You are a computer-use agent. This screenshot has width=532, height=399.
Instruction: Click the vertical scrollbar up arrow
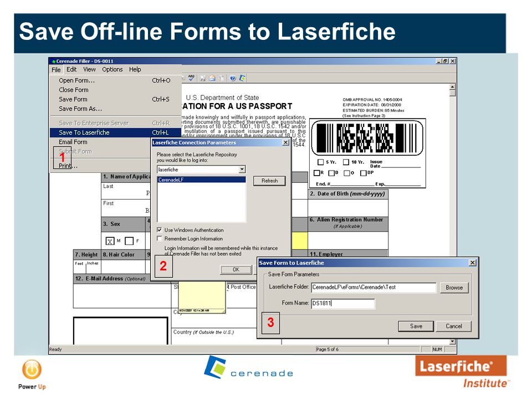point(452,87)
